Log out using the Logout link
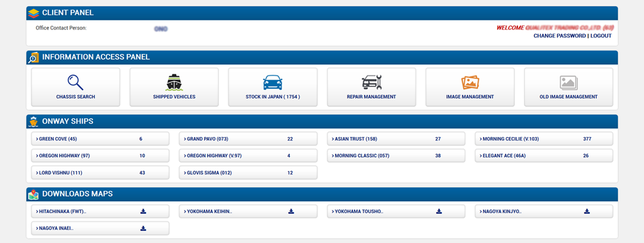 (601, 36)
